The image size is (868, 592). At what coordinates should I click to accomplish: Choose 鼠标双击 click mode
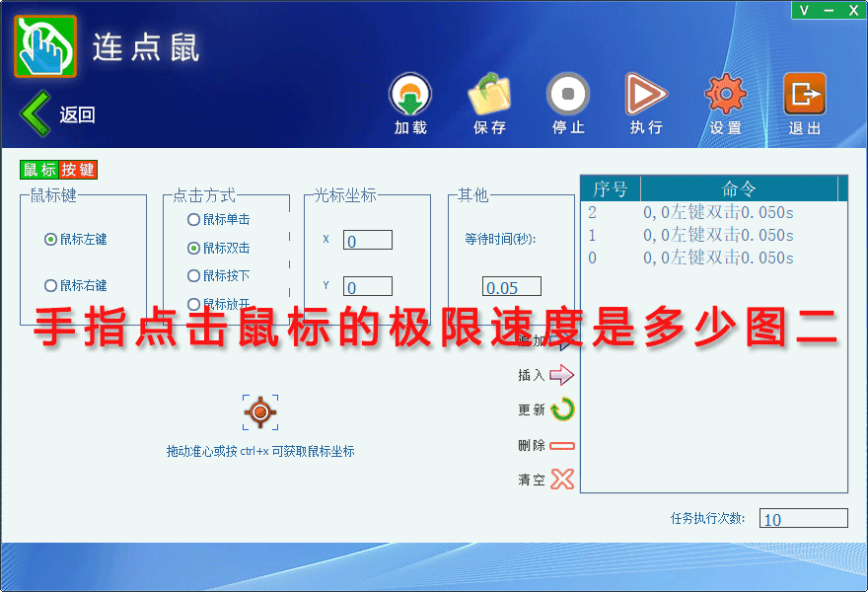(x=193, y=248)
